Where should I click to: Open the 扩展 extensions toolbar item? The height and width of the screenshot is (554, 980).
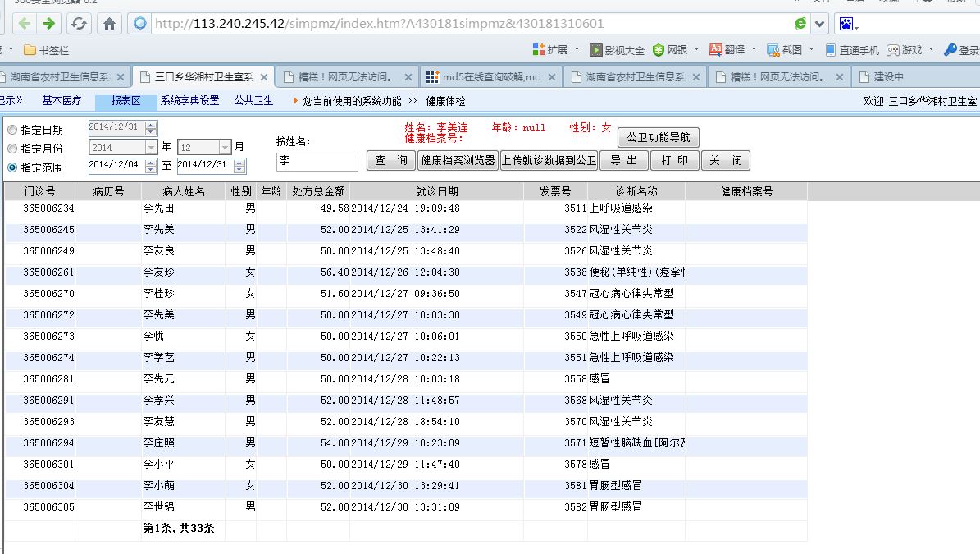[x=550, y=49]
